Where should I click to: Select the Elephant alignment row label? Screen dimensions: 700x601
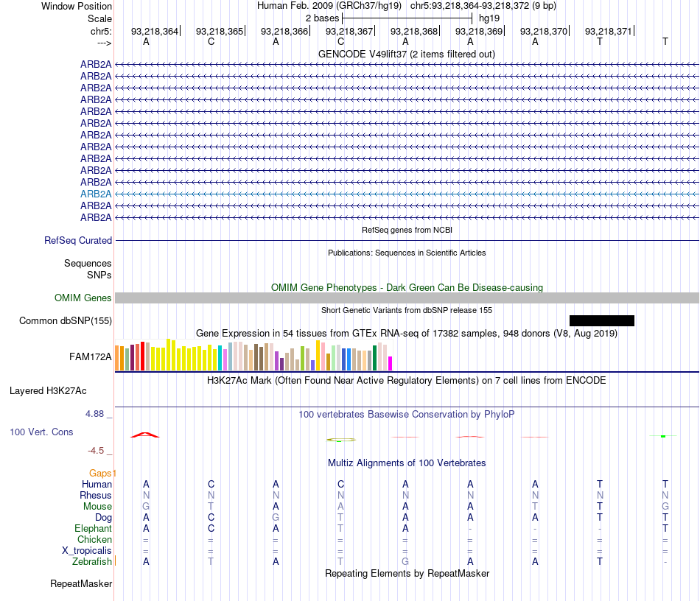click(x=93, y=528)
